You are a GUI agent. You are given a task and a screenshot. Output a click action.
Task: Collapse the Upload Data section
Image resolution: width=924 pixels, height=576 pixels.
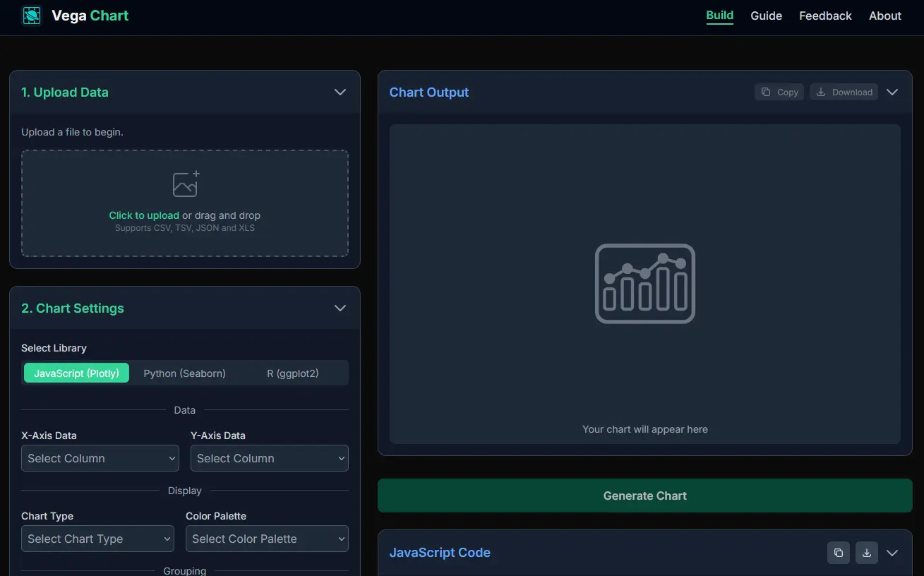(340, 92)
